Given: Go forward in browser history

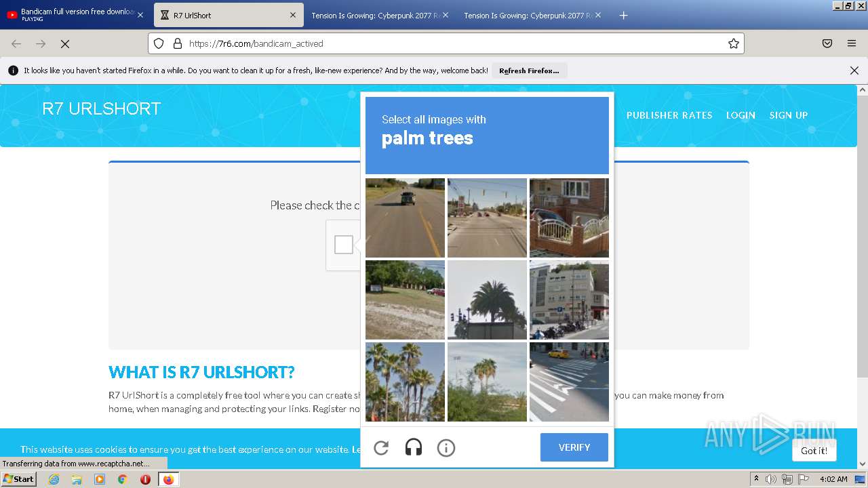Looking at the screenshot, I should click(41, 43).
